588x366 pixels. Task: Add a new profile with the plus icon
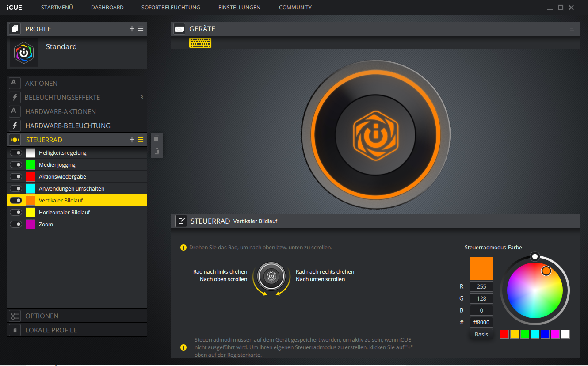132,29
